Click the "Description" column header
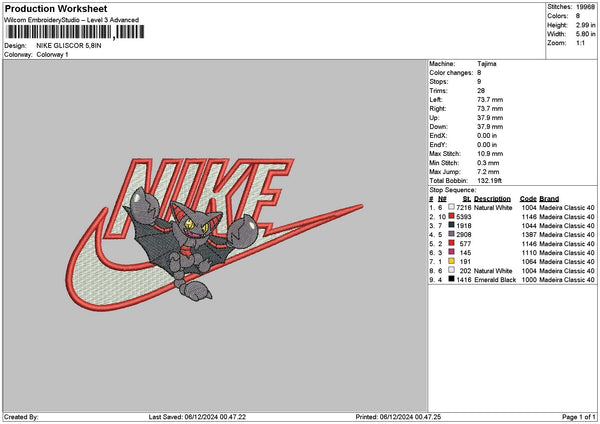Viewport: 600px width, 424px height. click(492, 199)
